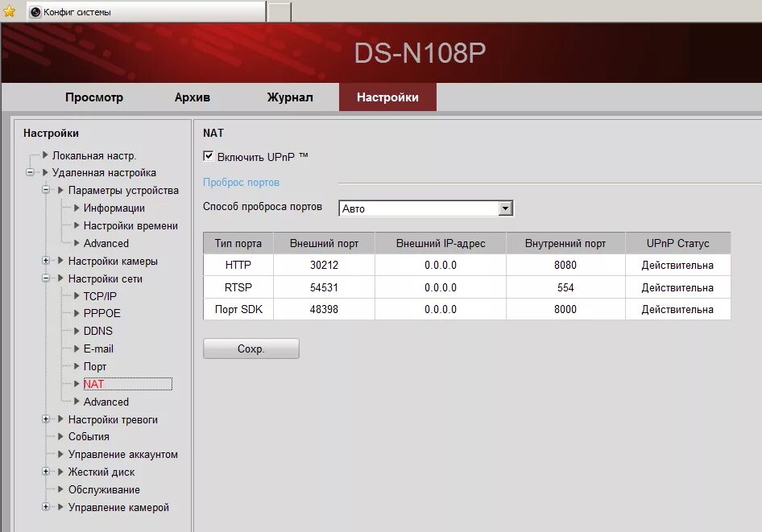The width and height of the screenshot is (762, 532).
Task: Select the PPPOE tree item
Action: (102, 313)
